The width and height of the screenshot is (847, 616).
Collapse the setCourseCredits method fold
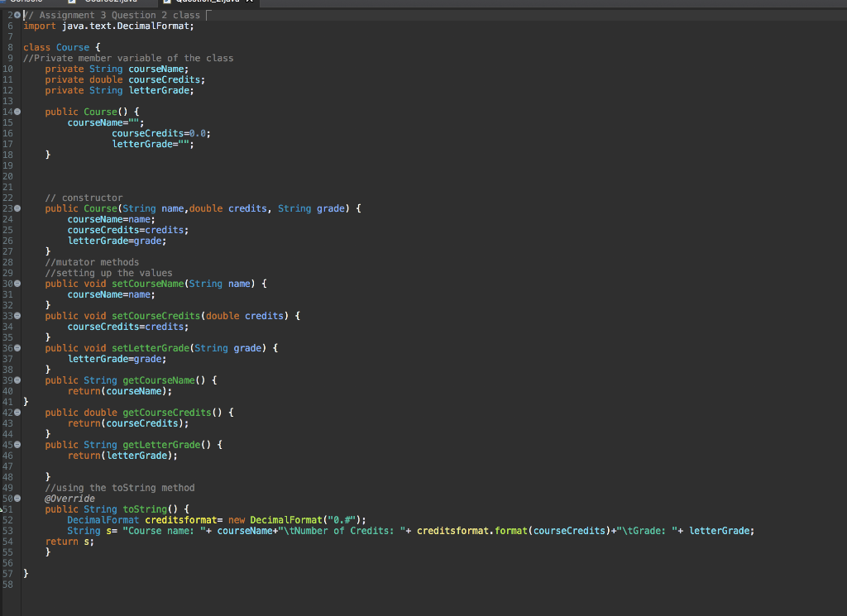pos(17,316)
